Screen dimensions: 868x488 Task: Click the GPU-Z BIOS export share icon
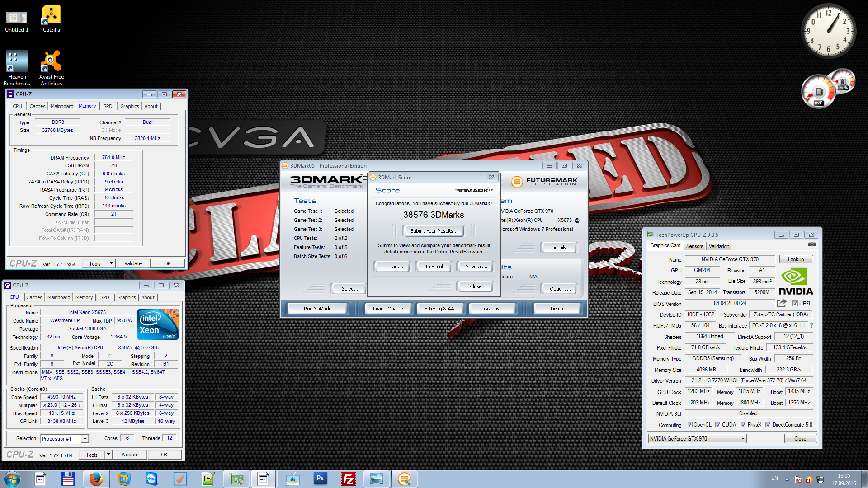pos(782,303)
